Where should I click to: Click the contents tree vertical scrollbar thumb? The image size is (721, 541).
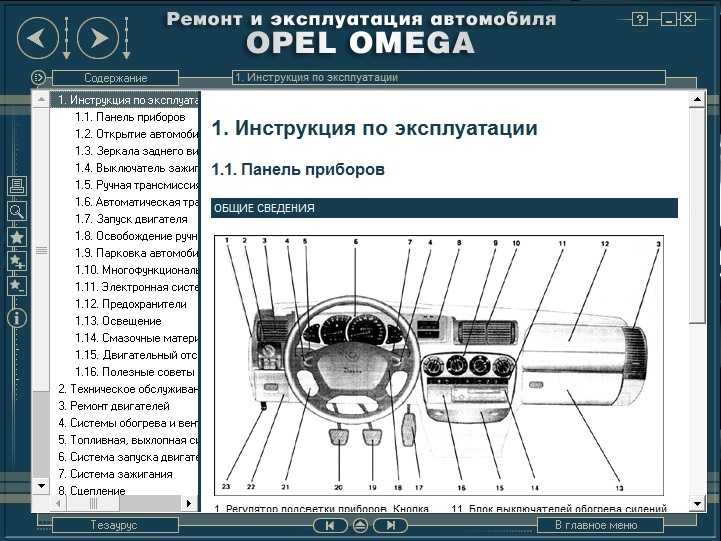click(41, 250)
